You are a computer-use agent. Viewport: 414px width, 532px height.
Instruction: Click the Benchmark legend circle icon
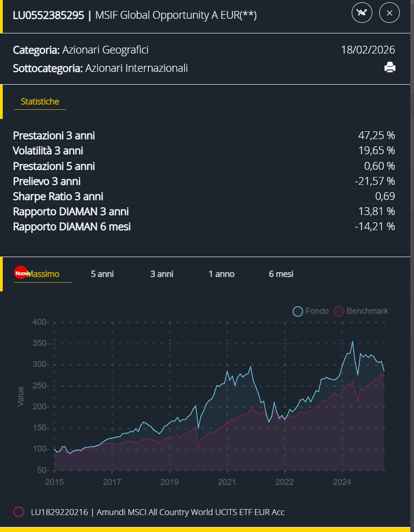[x=339, y=312]
